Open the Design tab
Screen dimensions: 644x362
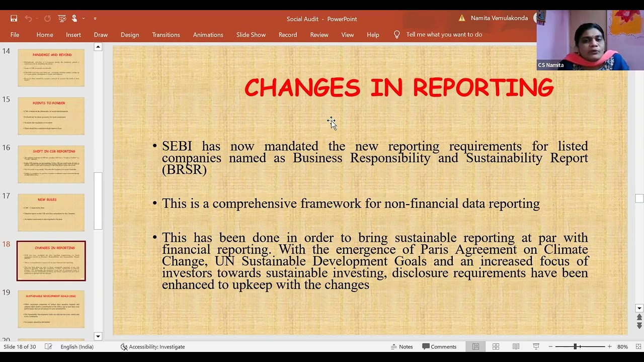[x=130, y=35]
